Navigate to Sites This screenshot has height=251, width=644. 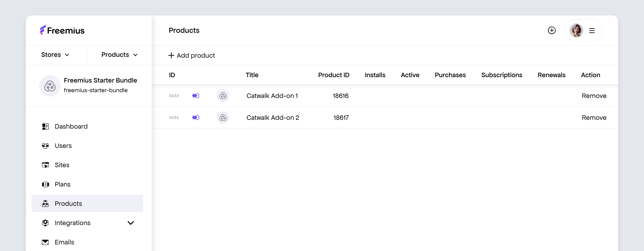87,165
